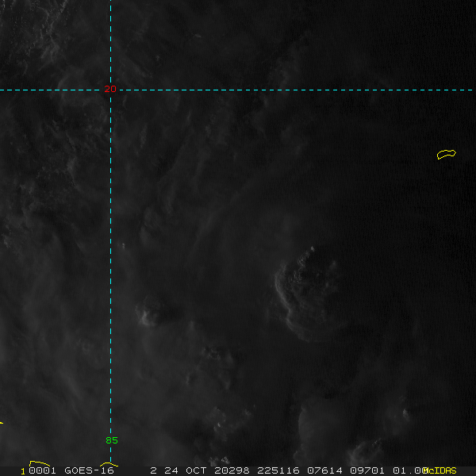Click the yellow island outline on the right

tap(447, 154)
